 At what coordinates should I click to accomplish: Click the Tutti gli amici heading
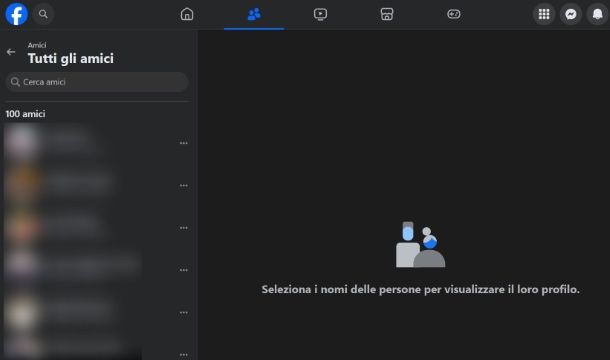[x=71, y=58]
